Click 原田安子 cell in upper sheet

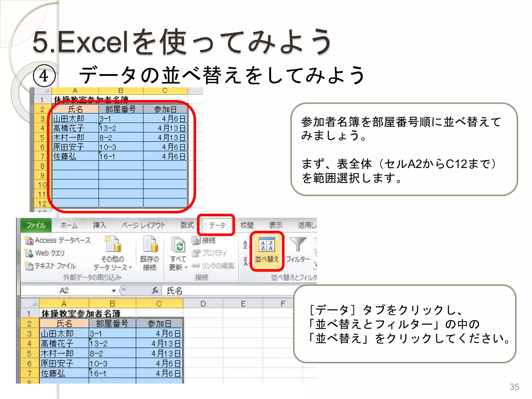pos(75,147)
